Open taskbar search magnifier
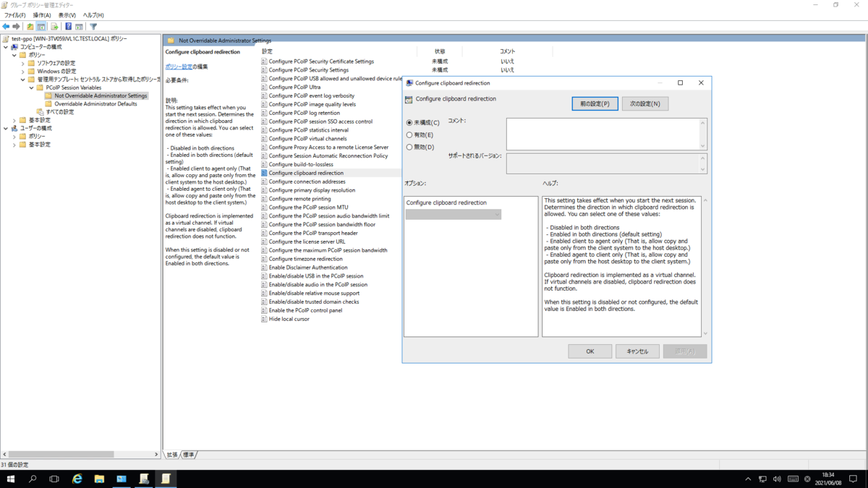 33,479
